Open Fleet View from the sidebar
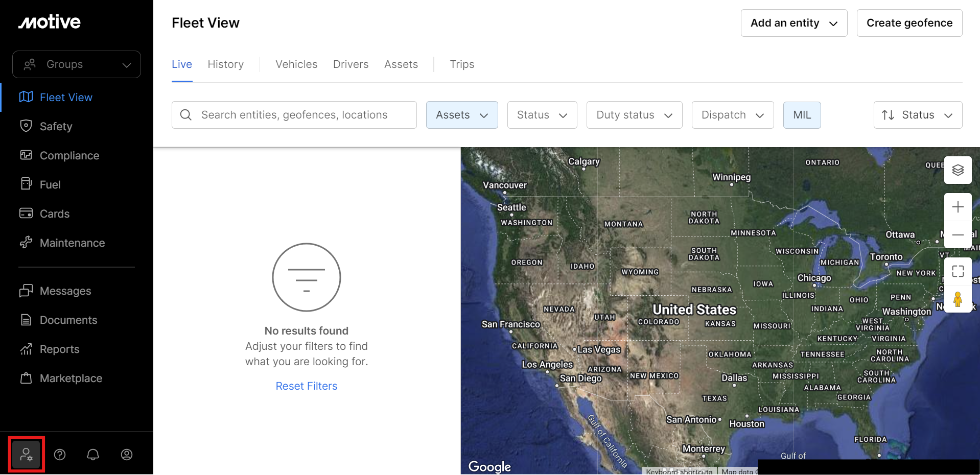Viewport: 980px width, 475px height. [66, 97]
